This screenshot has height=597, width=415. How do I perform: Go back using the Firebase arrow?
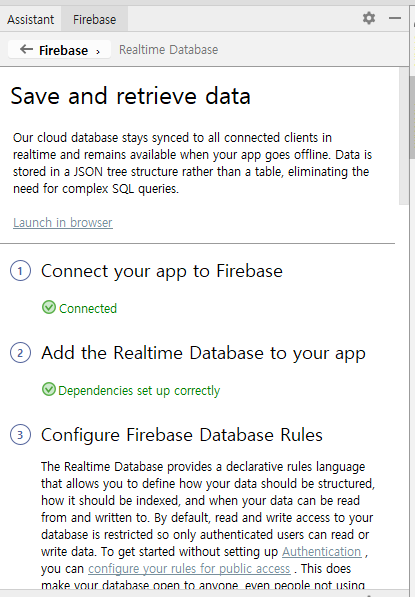pos(26,49)
